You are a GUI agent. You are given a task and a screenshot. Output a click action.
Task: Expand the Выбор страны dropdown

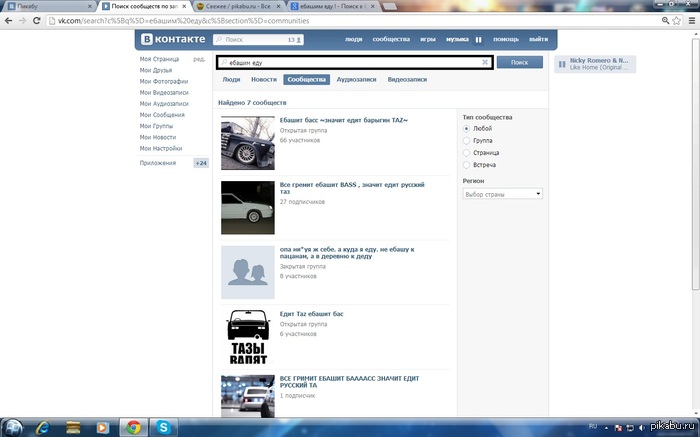tap(503, 194)
